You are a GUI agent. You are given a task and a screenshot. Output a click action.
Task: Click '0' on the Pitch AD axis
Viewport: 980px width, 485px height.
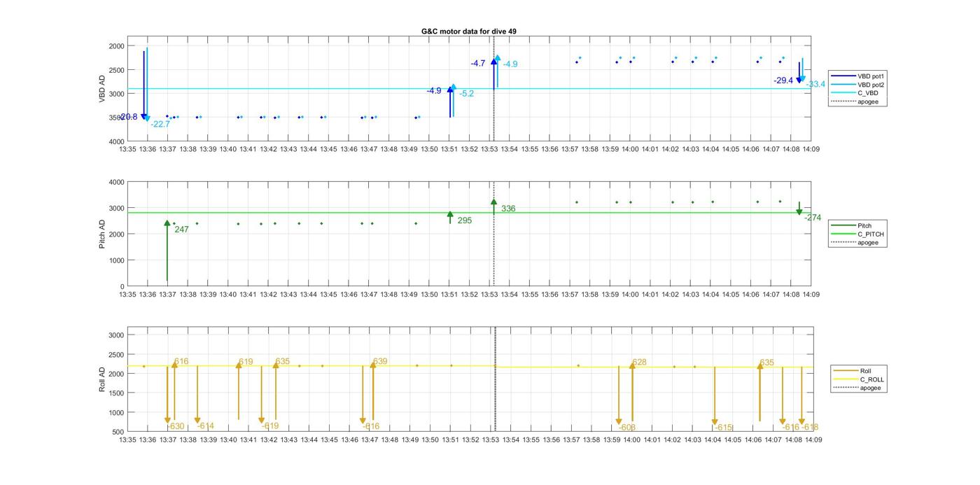[122, 287]
